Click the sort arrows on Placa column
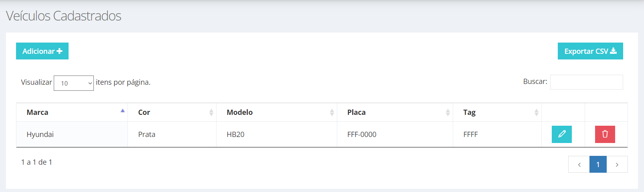The height and width of the screenshot is (192, 644). (448, 112)
